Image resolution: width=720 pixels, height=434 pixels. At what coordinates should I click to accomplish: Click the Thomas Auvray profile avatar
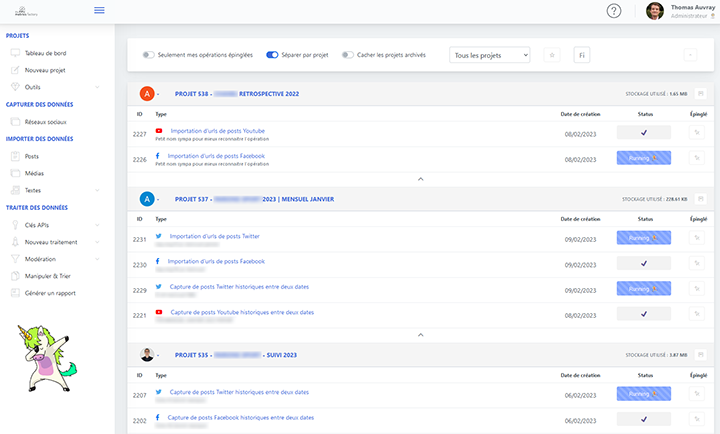(x=655, y=11)
